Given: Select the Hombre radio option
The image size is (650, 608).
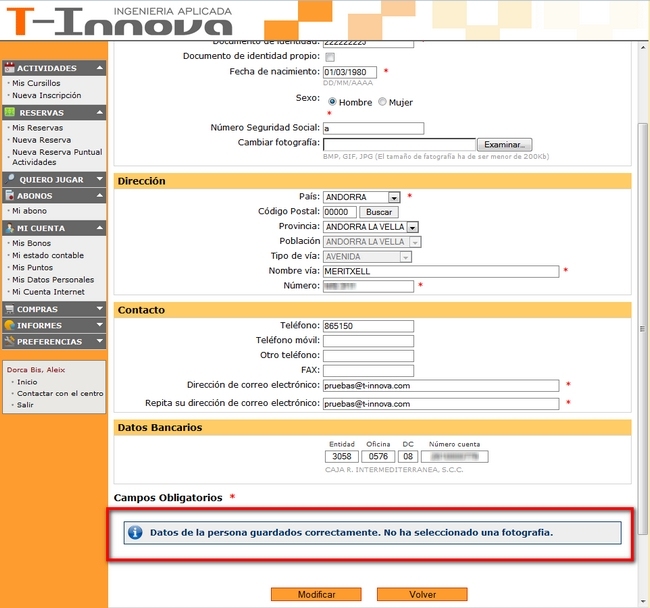Looking at the screenshot, I should click(332, 102).
